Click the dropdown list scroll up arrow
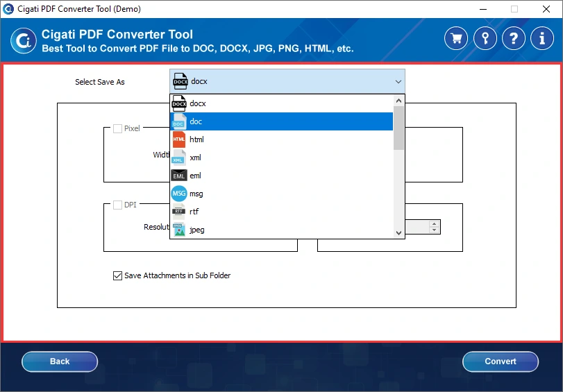Image resolution: width=563 pixels, height=392 pixels. (x=398, y=101)
